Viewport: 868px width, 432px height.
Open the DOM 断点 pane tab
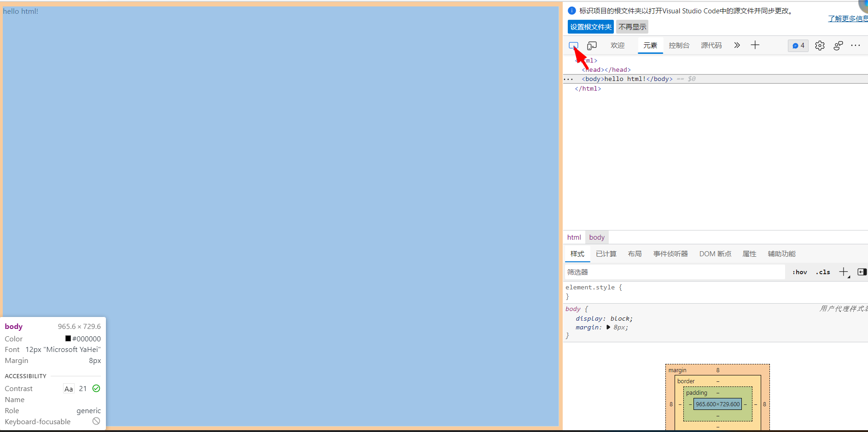tap(715, 254)
